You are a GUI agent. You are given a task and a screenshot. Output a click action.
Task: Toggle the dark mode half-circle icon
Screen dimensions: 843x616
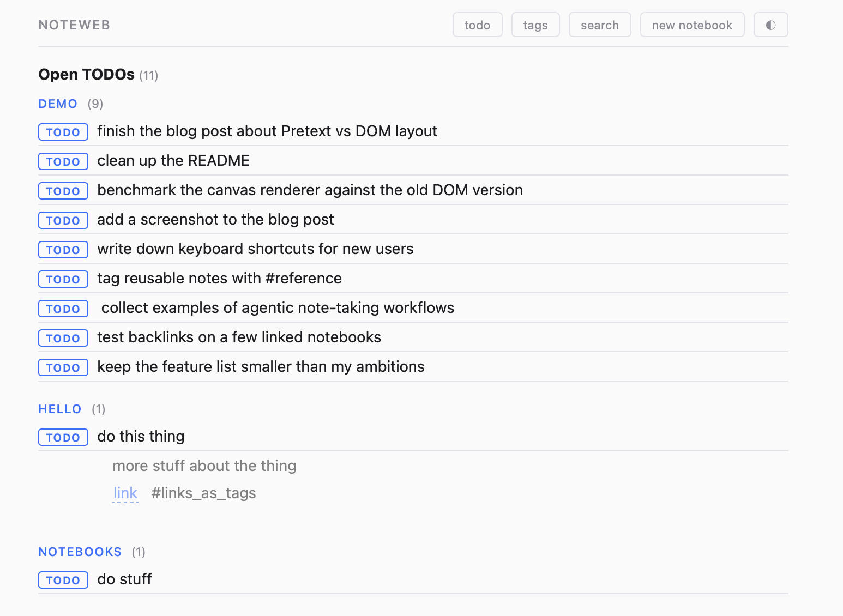(x=770, y=25)
